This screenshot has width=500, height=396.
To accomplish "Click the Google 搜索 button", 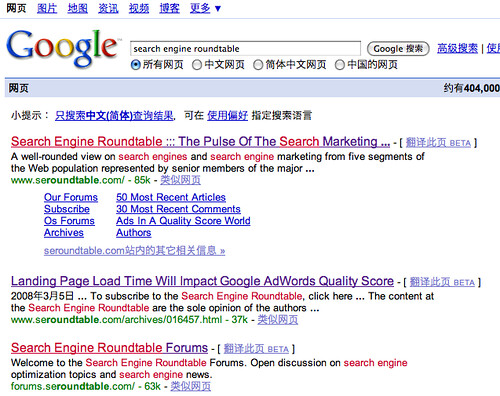I will [x=398, y=49].
